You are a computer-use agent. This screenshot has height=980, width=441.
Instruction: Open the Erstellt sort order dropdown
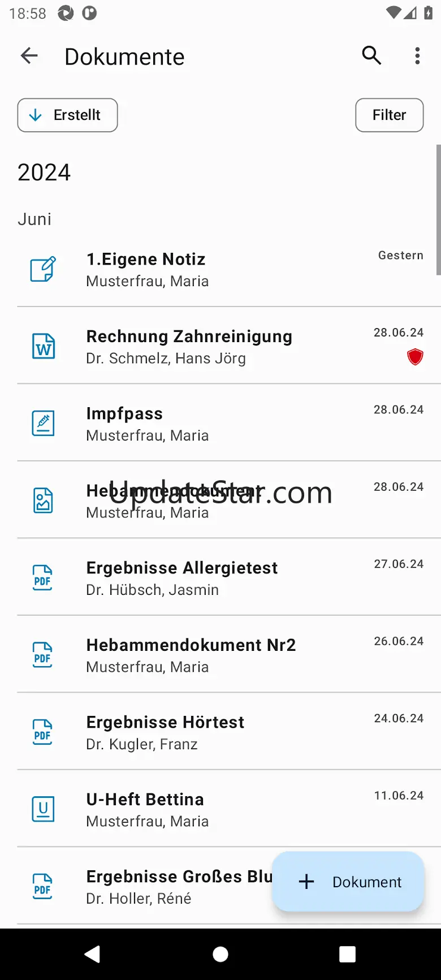[x=67, y=115]
